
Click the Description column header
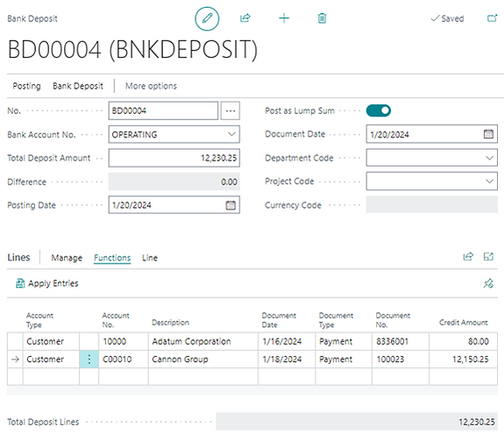point(170,323)
